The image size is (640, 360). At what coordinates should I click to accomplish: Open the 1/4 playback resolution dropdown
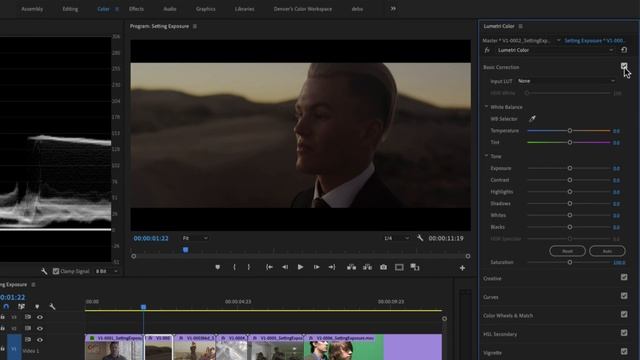(x=396, y=238)
